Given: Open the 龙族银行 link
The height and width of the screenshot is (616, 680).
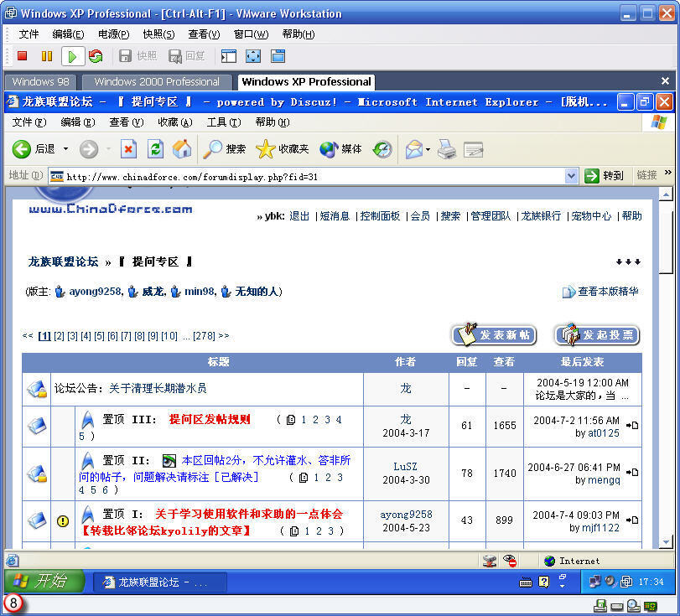Looking at the screenshot, I should (541, 216).
